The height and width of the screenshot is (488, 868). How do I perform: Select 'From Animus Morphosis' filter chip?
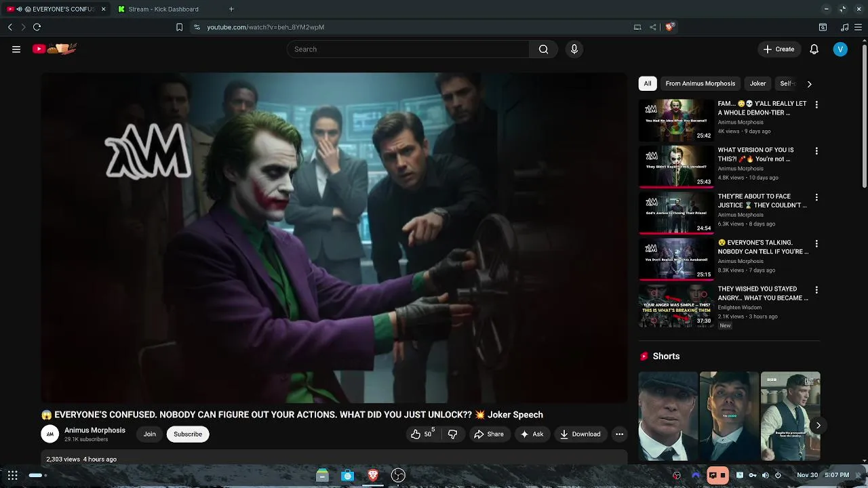(701, 83)
